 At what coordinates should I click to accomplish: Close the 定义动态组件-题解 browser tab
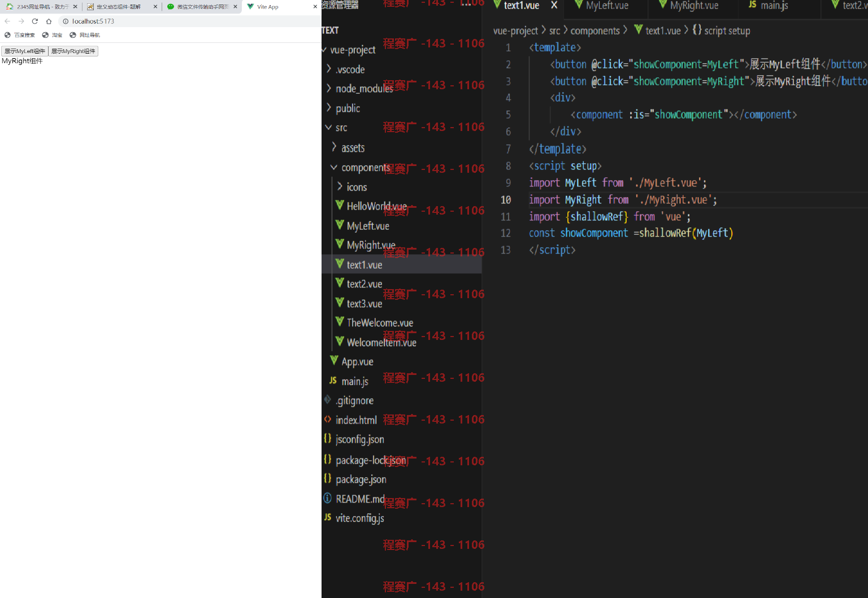(155, 7)
